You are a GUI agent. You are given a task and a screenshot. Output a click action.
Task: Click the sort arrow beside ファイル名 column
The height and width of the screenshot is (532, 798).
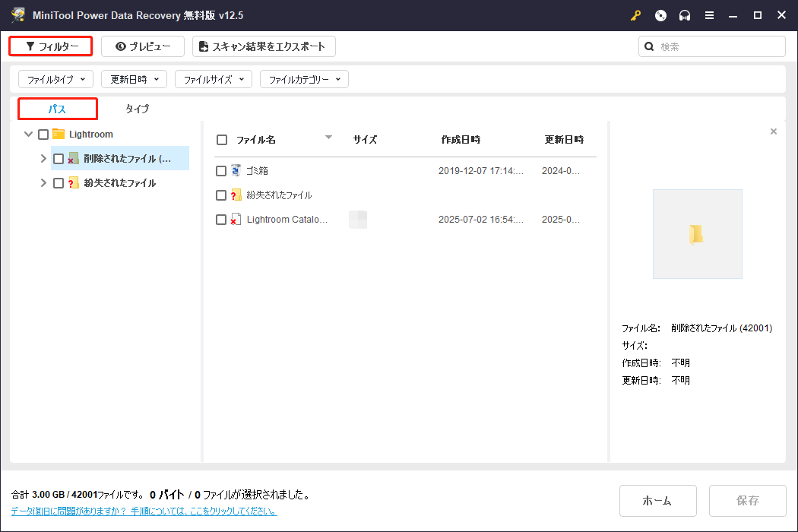[329, 138]
